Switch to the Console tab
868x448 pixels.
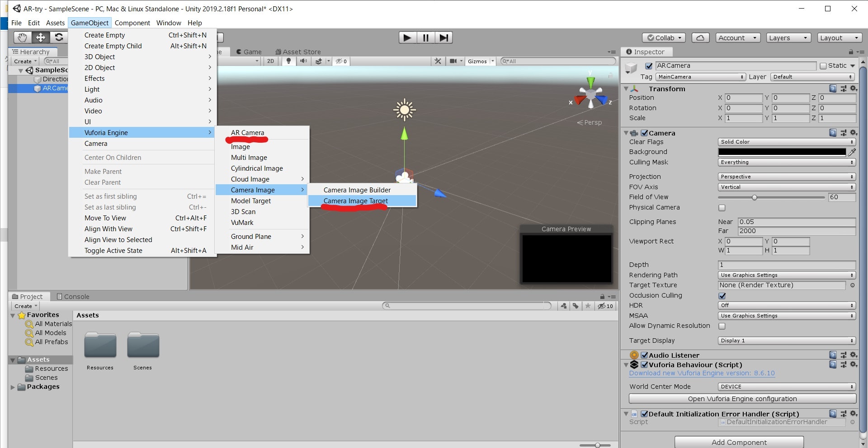coord(73,297)
